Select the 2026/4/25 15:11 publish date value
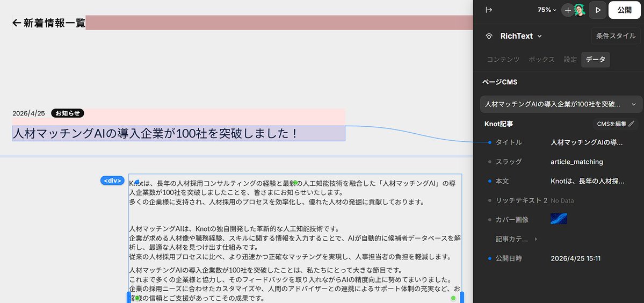The height and width of the screenshot is (303, 644). point(575,258)
